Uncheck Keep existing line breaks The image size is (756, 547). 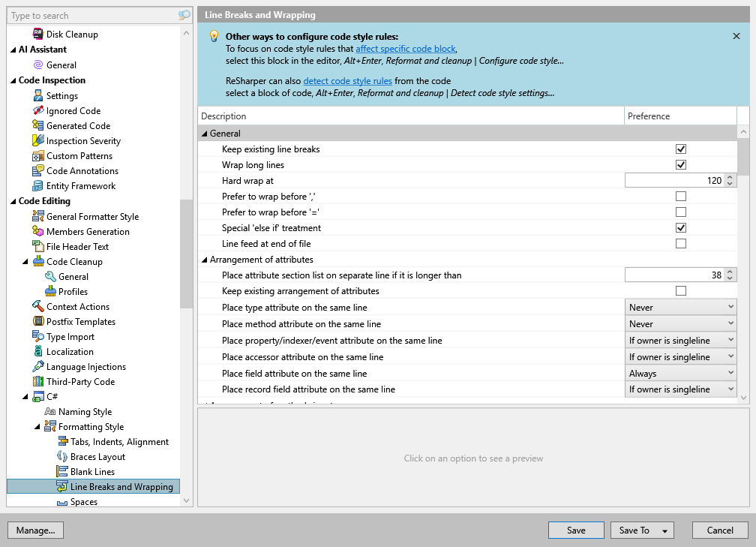click(681, 149)
